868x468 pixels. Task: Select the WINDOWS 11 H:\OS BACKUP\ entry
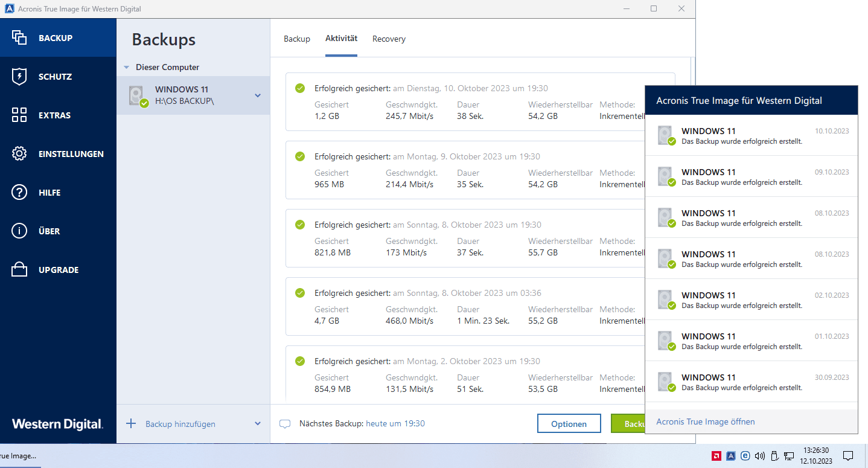tap(193, 95)
